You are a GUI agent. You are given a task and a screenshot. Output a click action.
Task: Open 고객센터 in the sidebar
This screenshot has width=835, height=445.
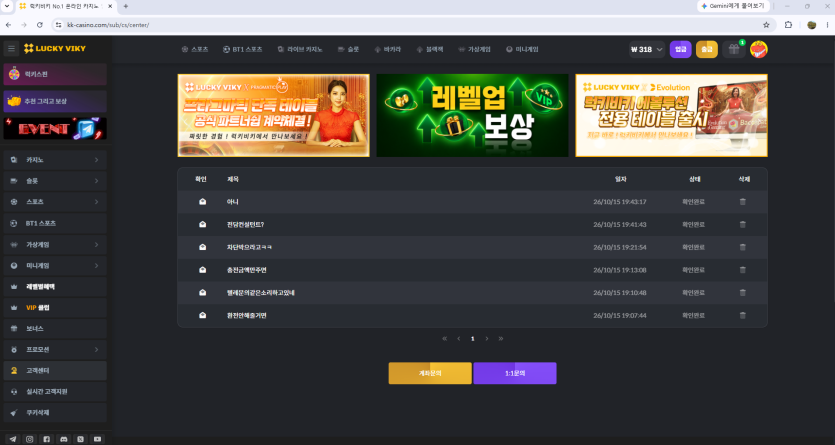coord(55,370)
